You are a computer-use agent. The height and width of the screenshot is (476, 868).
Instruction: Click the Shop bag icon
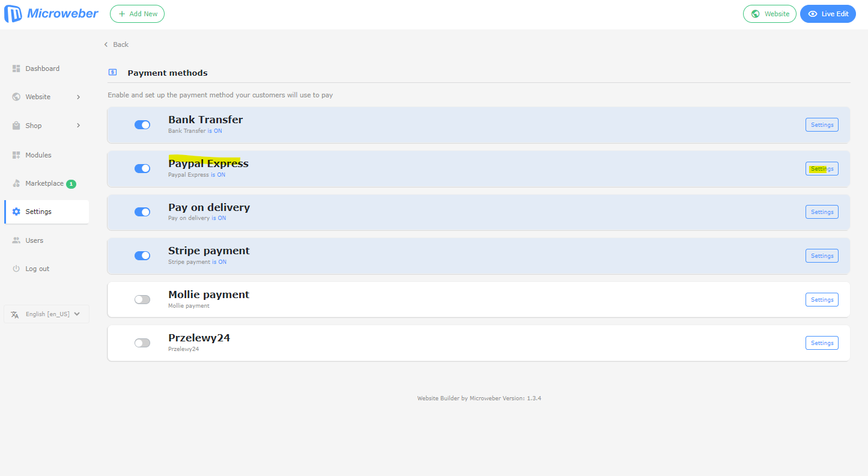point(16,126)
